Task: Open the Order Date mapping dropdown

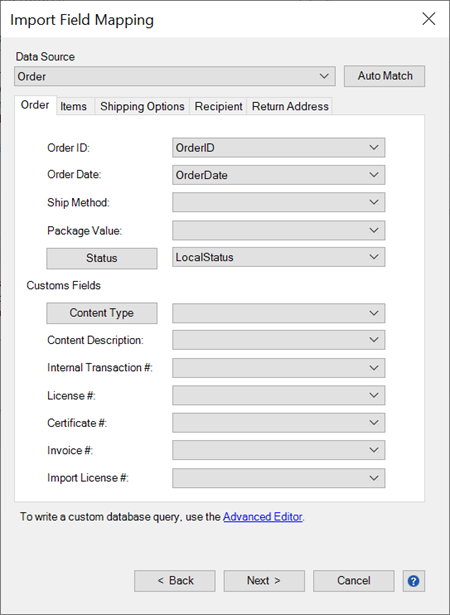Action: (279, 175)
